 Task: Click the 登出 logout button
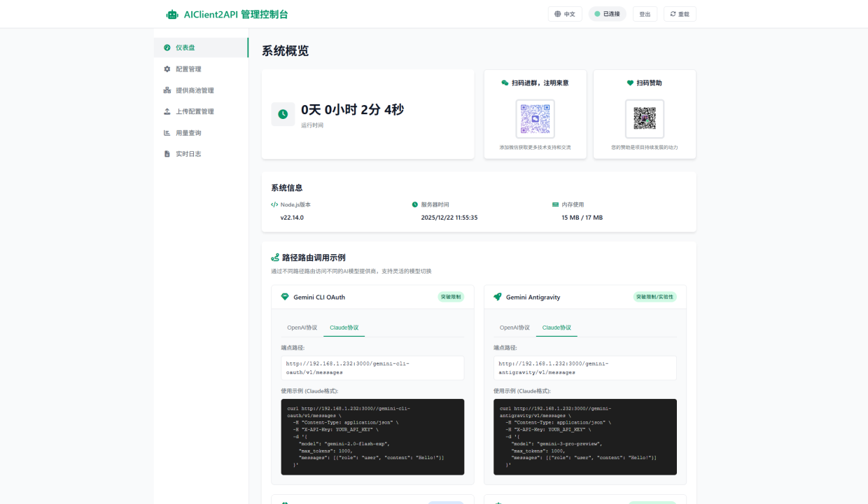[x=645, y=14]
